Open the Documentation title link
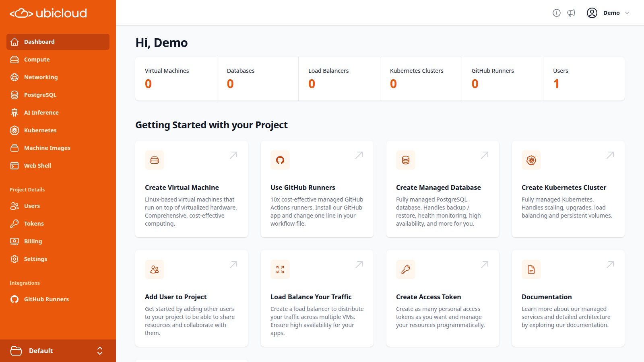The height and width of the screenshot is (362, 644). click(x=547, y=297)
